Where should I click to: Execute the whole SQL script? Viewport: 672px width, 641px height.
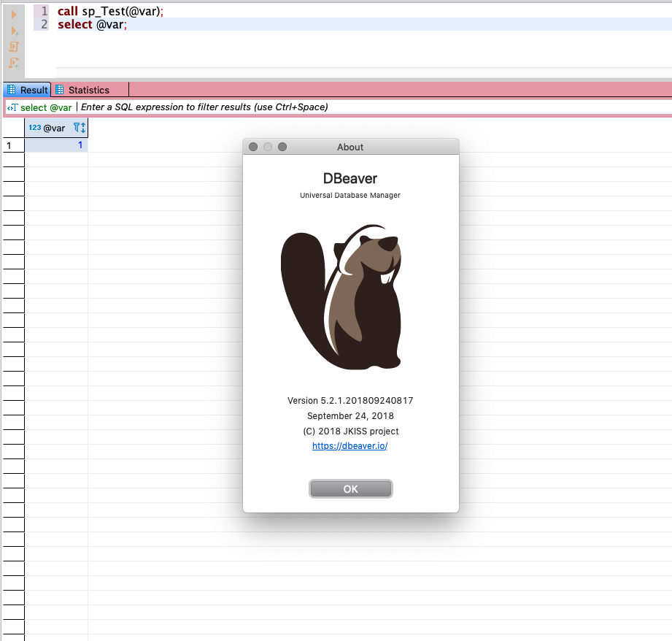pyautogui.click(x=14, y=47)
